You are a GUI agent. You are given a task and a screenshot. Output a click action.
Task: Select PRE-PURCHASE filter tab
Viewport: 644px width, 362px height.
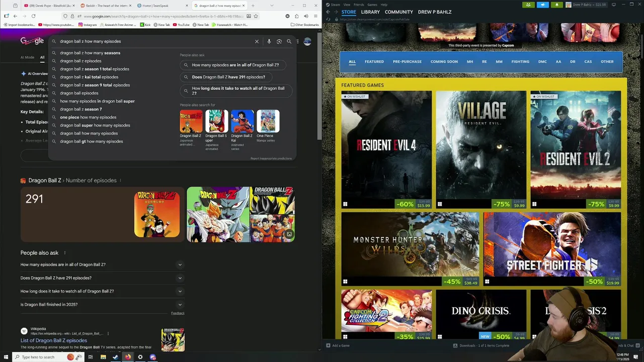[407, 62]
